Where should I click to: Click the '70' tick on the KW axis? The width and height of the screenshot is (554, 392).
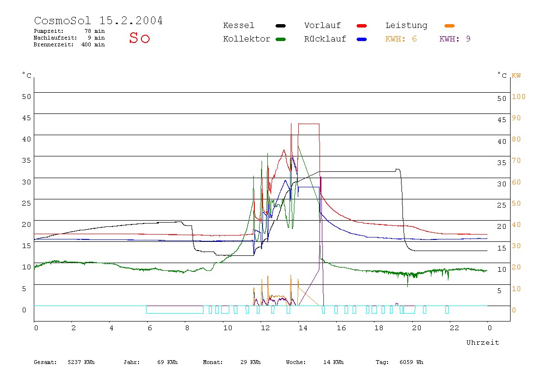(516, 160)
